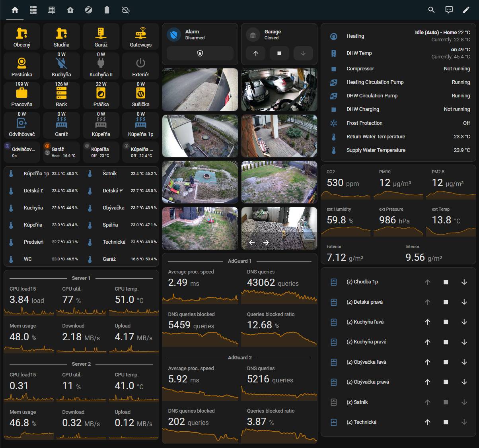Toggle the Exteriér power button
The height and width of the screenshot is (448, 479).
pyautogui.click(x=140, y=66)
